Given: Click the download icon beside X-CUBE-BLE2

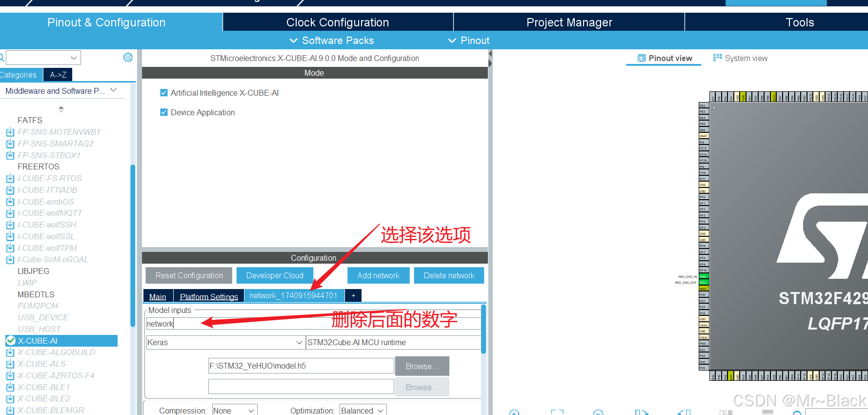Looking at the screenshot, I should coord(10,398).
